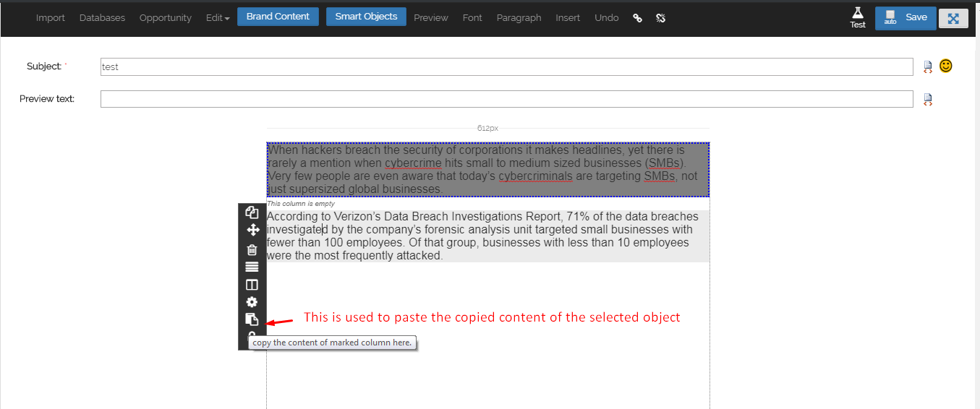
Task: Open the Databases menu
Action: 102,18
